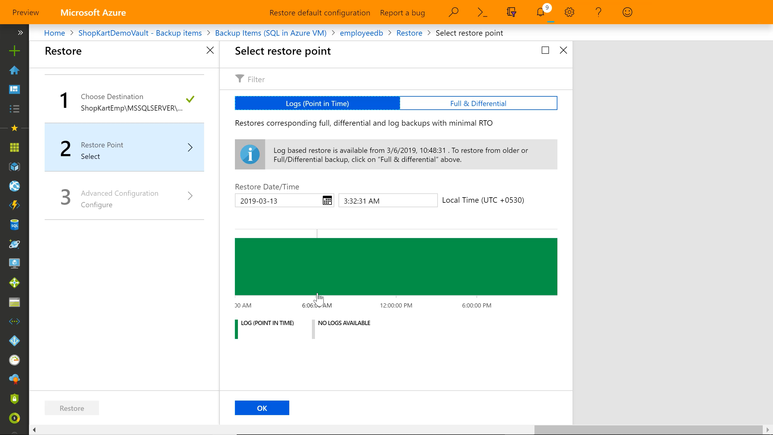Go to Home breadcrumb

(54, 33)
